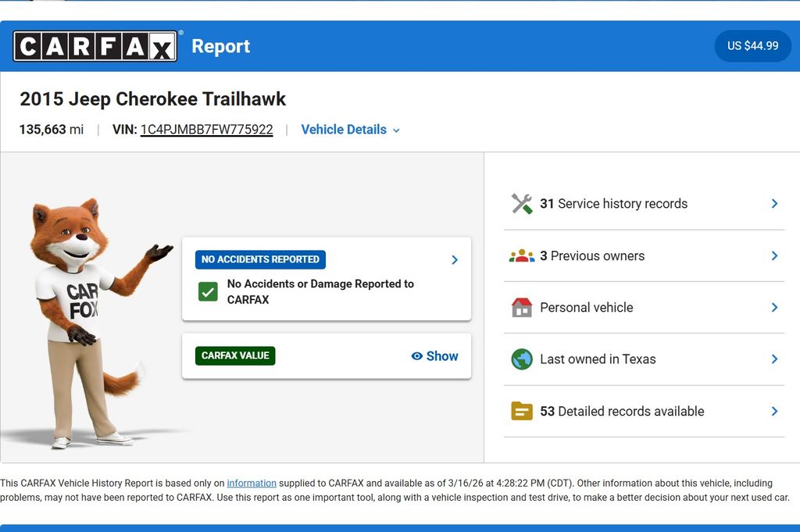Screen dimensions: 800x532
Task: Click the previous owners people icon
Action: [521, 256]
